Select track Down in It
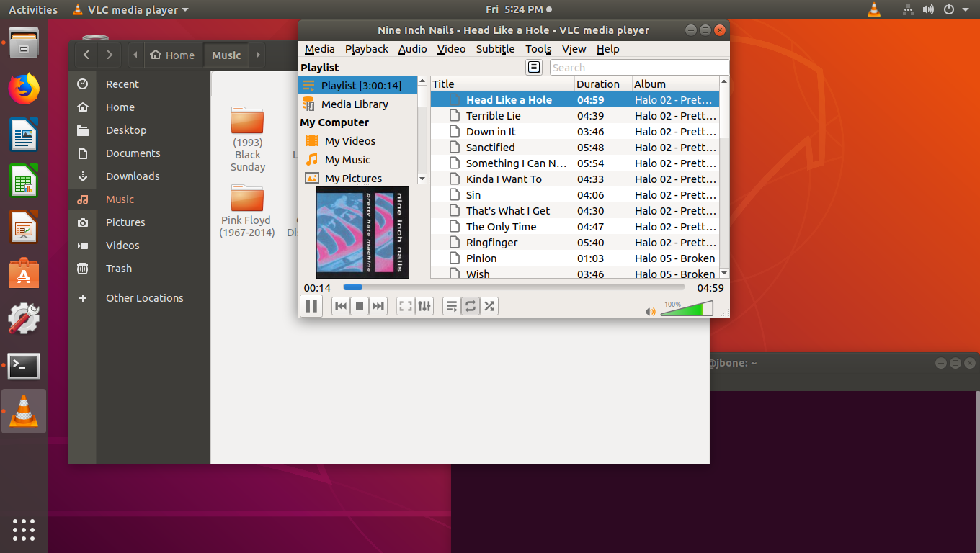980x553 pixels. pos(575,132)
